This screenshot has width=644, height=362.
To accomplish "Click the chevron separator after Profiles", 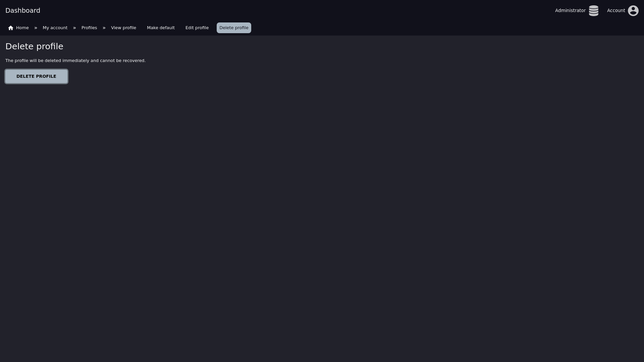I will 104,28.
